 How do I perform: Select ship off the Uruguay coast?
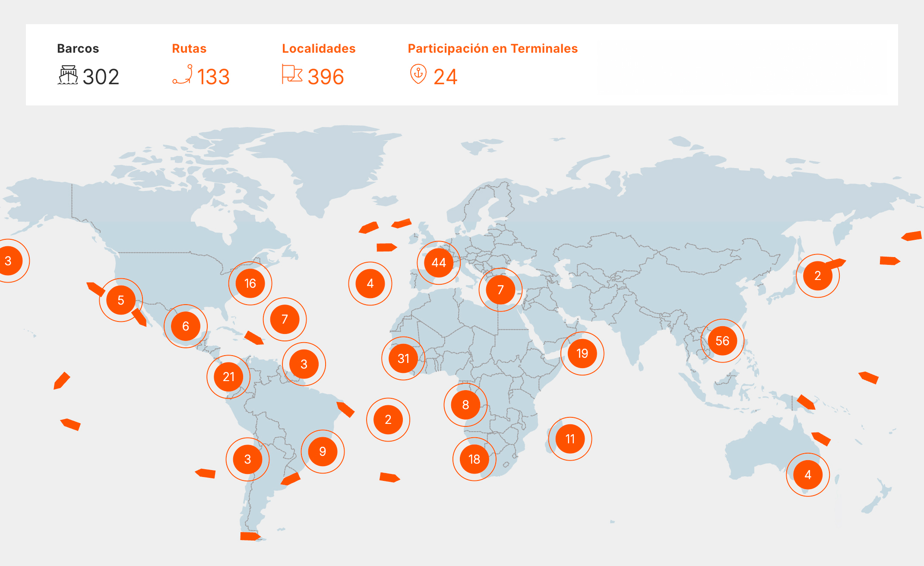pyautogui.click(x=291, y=479)
